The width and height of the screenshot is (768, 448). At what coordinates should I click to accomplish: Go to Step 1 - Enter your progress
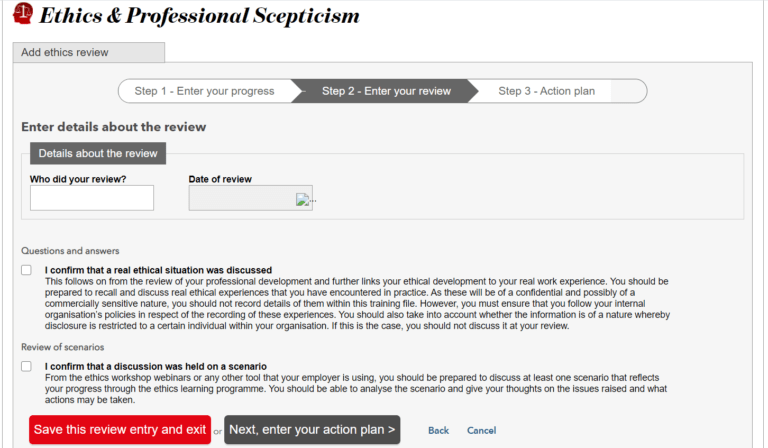[204, 91]
